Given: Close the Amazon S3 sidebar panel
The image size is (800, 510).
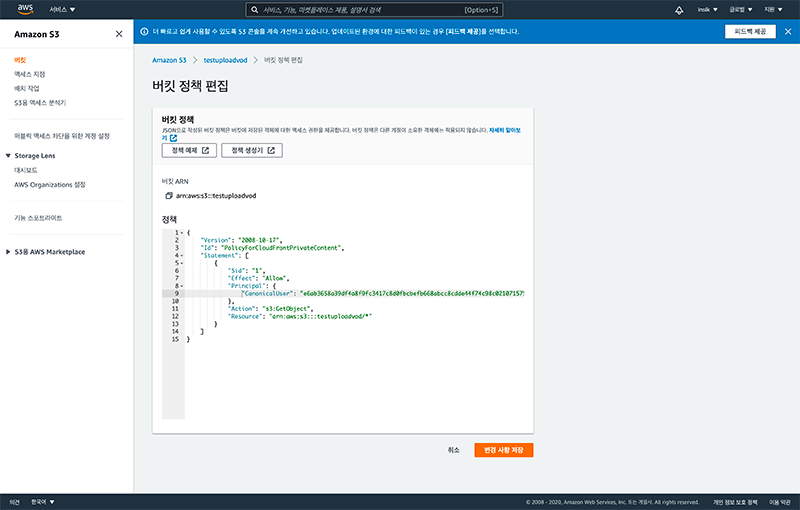Looking at the screenshot, I should (x=119, y=34).
